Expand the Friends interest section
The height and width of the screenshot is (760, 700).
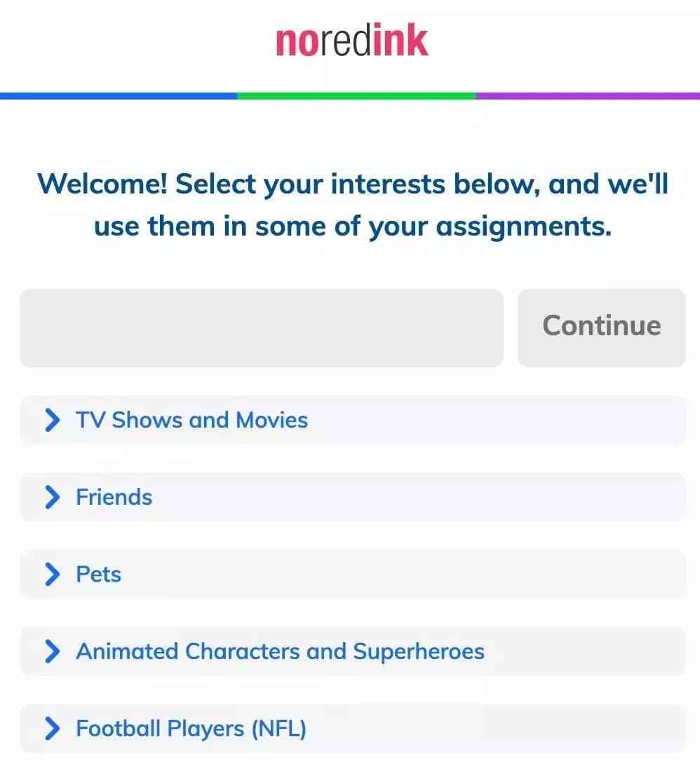pyautogui.click(x=352, y=497)
